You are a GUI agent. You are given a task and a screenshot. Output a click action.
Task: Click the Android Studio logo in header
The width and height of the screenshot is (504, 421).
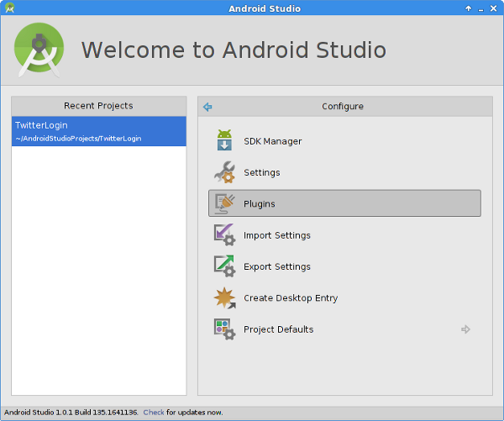click(39, 50)
